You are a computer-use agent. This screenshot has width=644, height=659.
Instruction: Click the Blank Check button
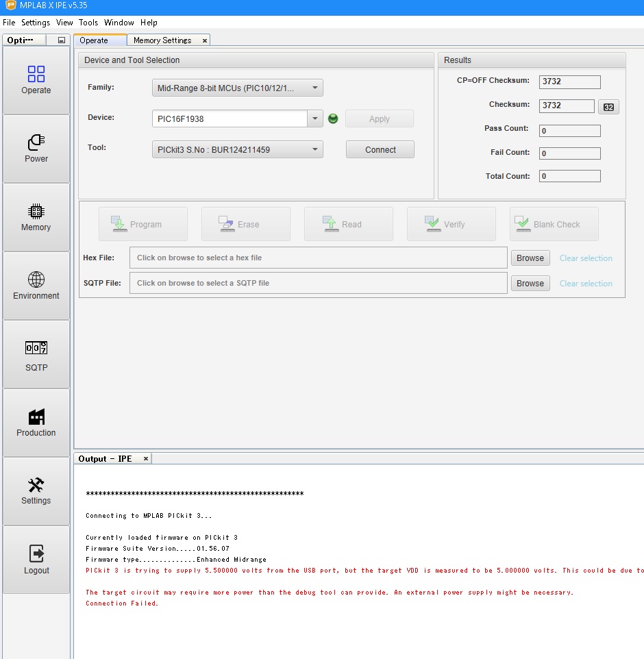tap(554, 224)
